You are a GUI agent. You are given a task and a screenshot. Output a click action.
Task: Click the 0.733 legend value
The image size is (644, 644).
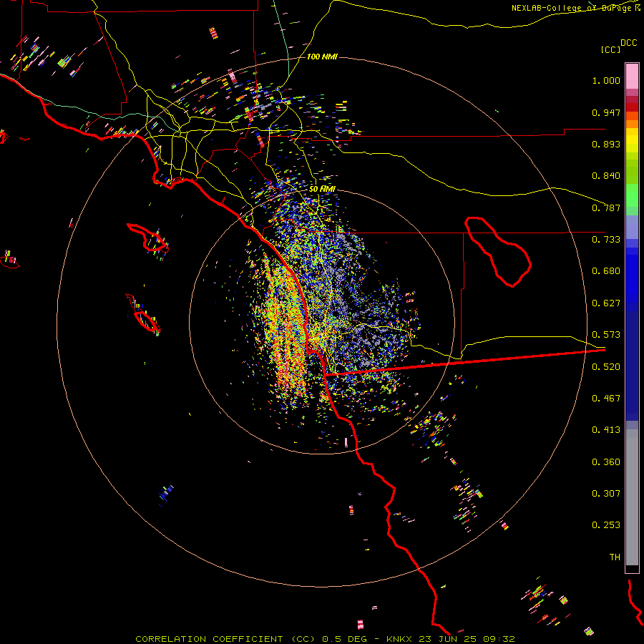[606, 239]
